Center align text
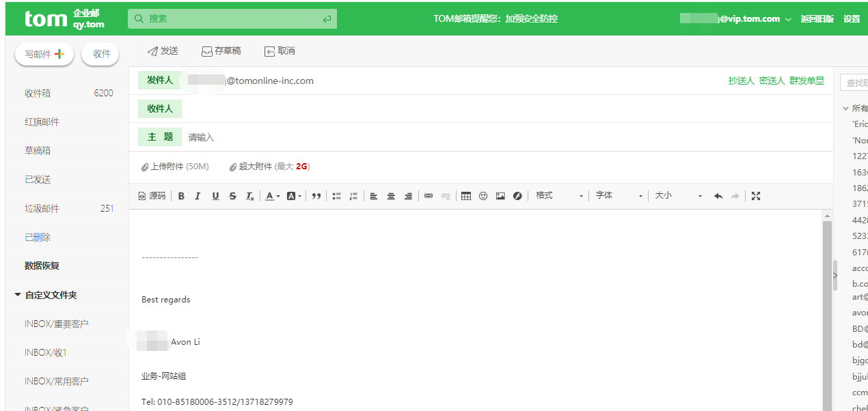 391,196
